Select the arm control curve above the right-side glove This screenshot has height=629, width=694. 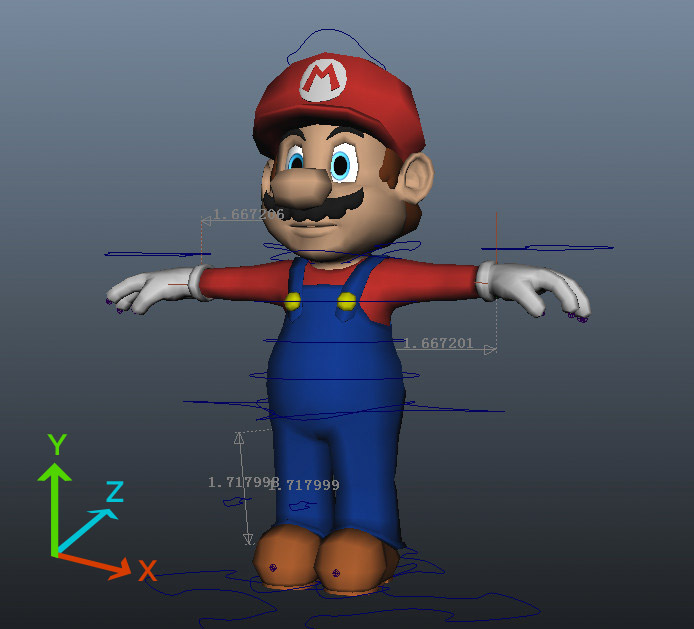[x=547, y=247]
